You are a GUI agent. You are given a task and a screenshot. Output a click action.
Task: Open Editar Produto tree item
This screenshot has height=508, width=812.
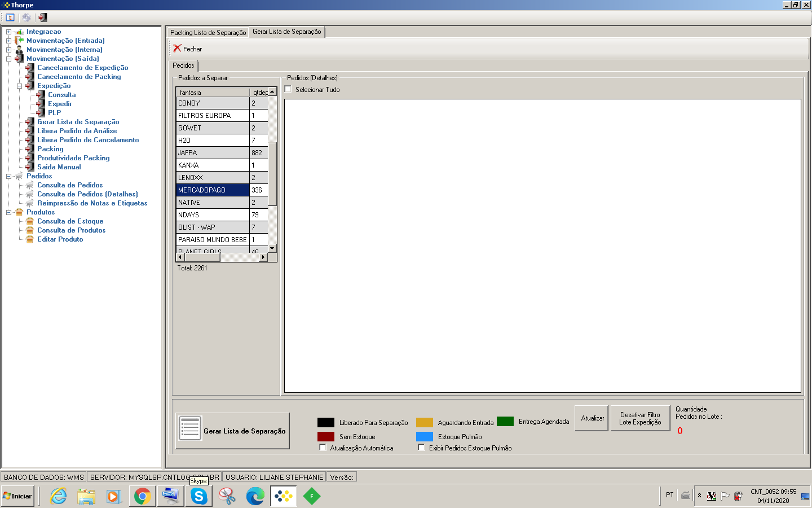click(x=60, y=239)
